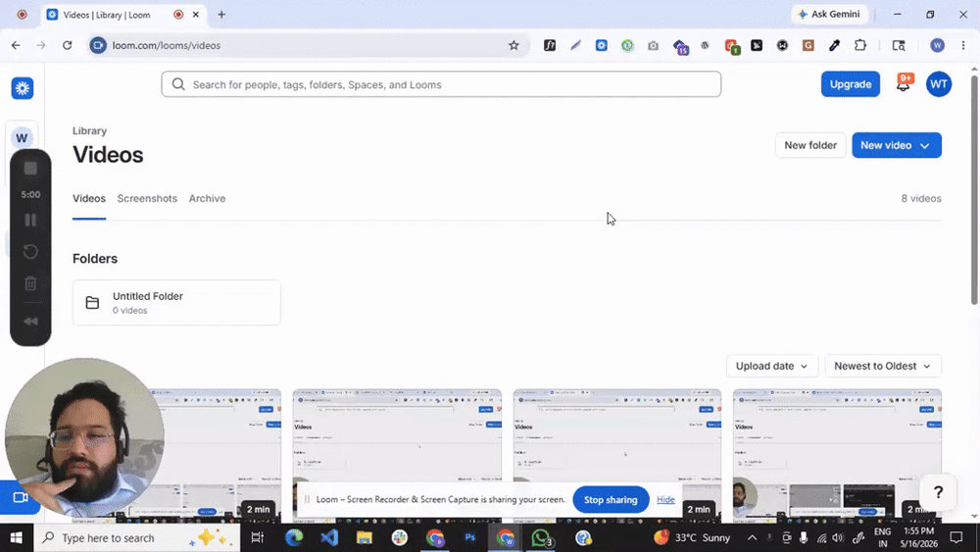Open the Chrome extensions puzzle icon
Screen dimensions: 980x552
tap(860, 45)
